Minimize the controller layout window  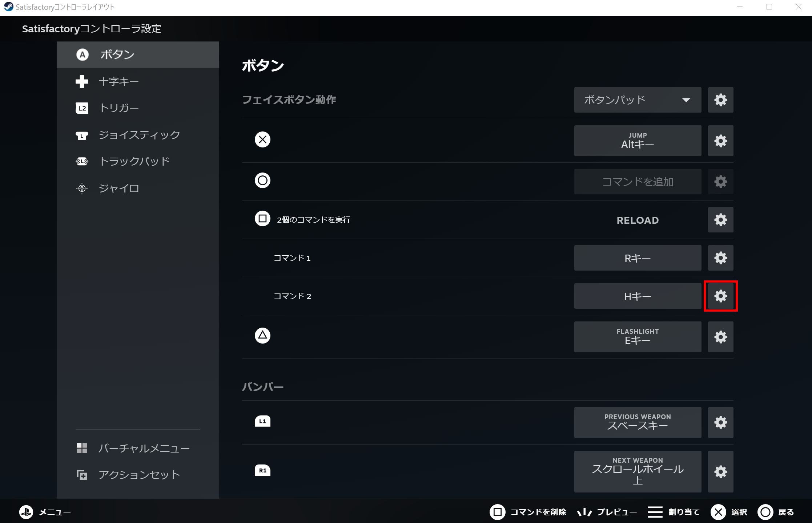click(x=740, y=7)
